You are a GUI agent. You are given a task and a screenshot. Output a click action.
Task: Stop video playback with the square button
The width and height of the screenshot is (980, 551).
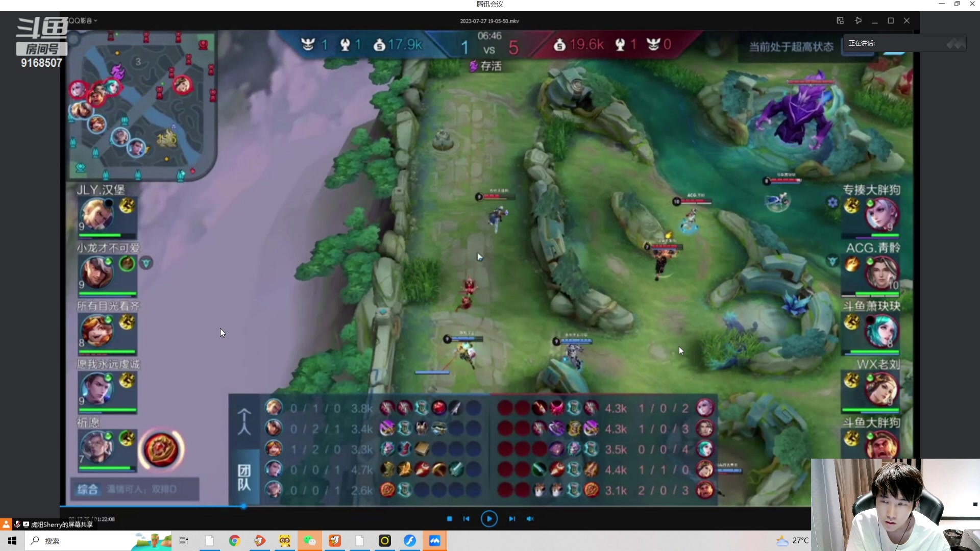(x=450, y=519)
